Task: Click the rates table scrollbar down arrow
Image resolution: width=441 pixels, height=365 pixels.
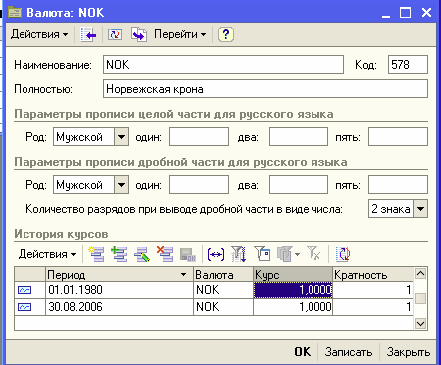Action: click(x=420, y=323)
